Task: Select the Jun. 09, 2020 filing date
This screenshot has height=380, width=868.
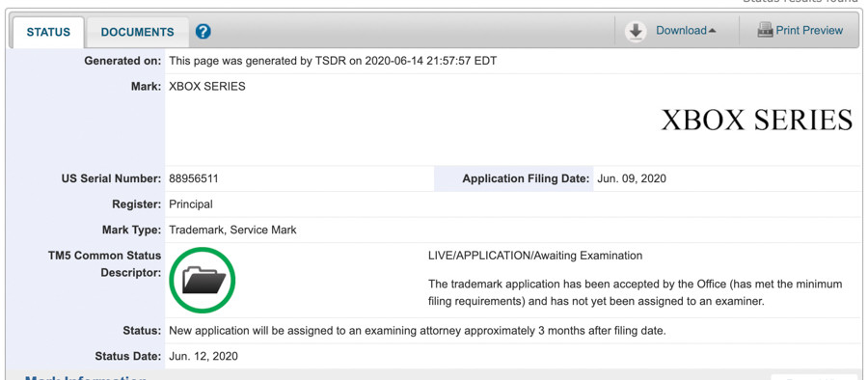Action: (632, 179)
